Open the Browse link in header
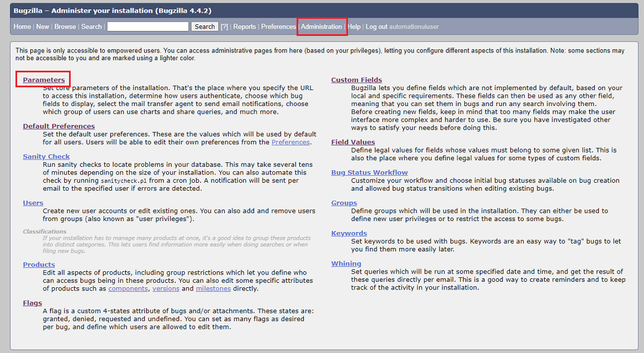 coord(65,27)
